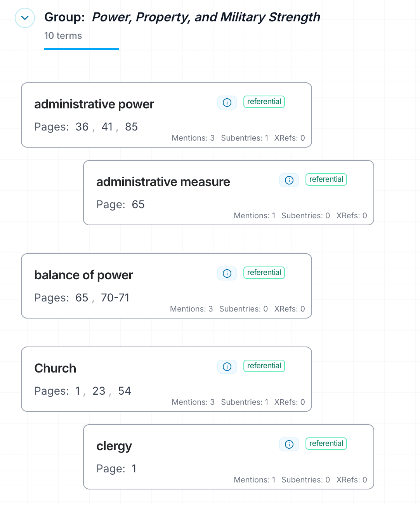Viewport: 420px width, 505px height.
Task: Click the referential badge on balance of power
Action: (x=264, y=272)
